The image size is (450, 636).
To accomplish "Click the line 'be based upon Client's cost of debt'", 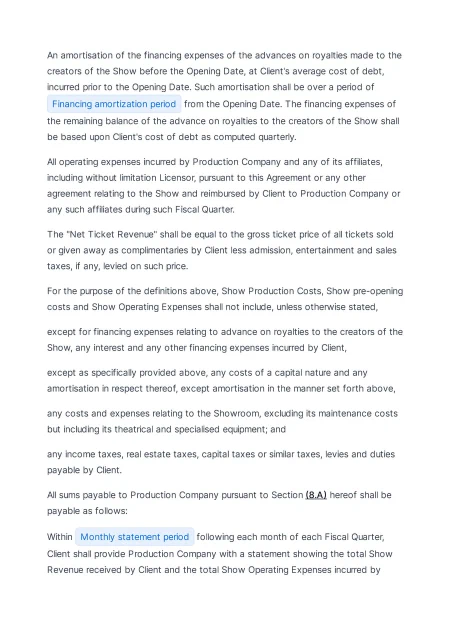I will coord(172,137).
